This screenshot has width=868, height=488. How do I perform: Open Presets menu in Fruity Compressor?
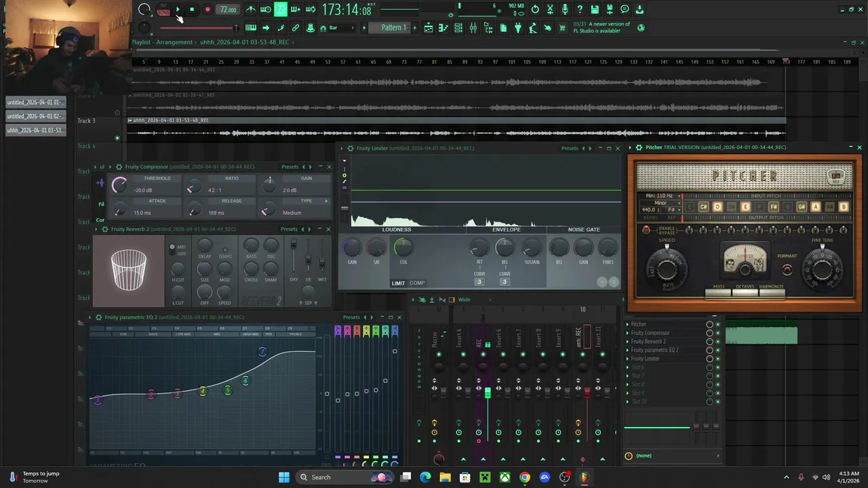coord(290,167)
